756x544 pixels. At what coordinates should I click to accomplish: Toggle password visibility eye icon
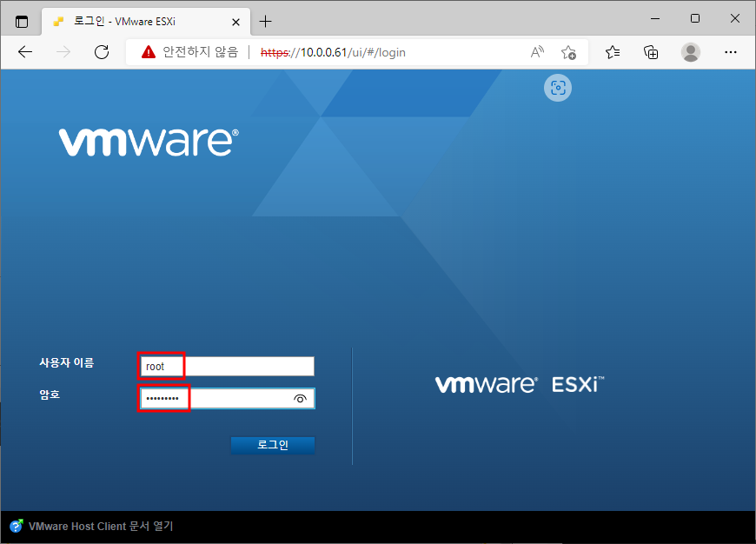pos(300,399)
